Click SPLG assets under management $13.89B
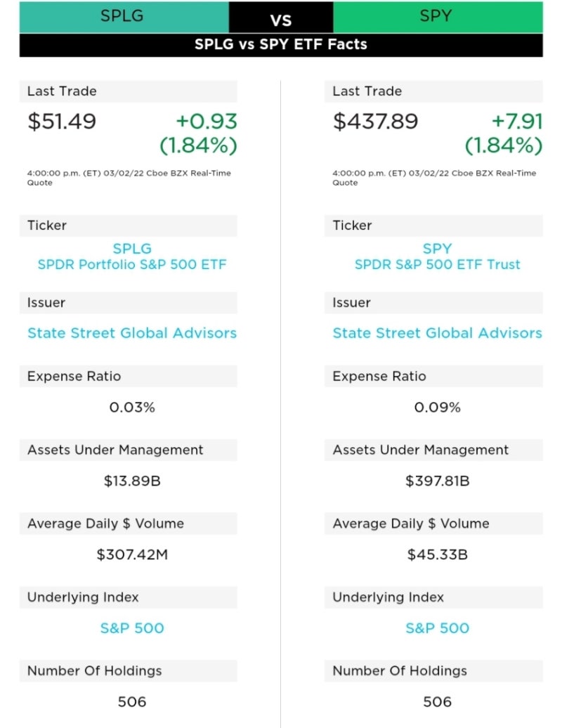 [132, 481]
